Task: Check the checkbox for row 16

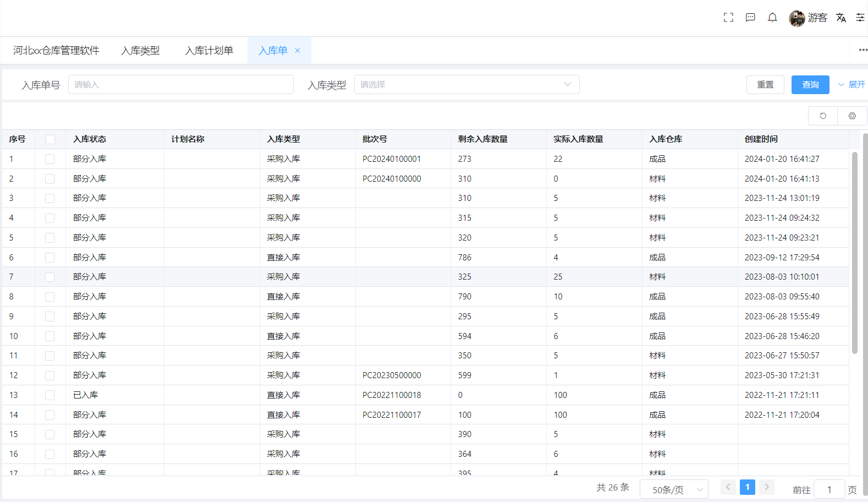Action: (x=50, y=454)
